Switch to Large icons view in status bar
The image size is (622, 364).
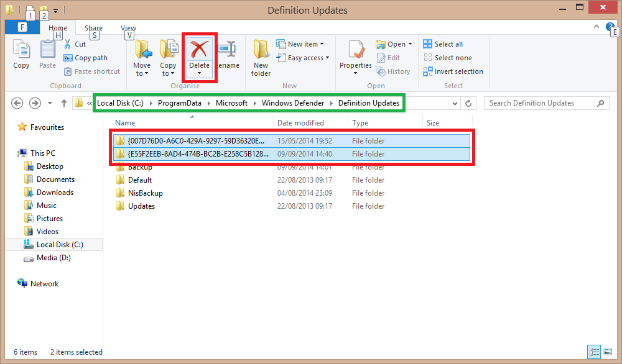(x=608, y=352)
